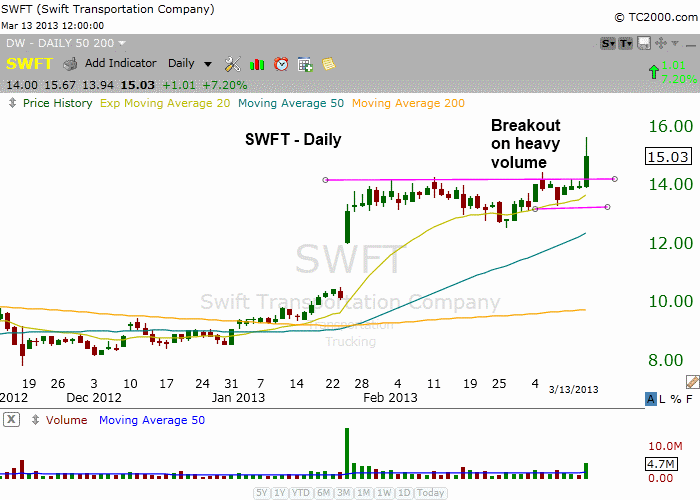Image resolution: width=700 pixels, height=500 pixels.
Task: Select the 1W range tab
Action: [384, 493]
